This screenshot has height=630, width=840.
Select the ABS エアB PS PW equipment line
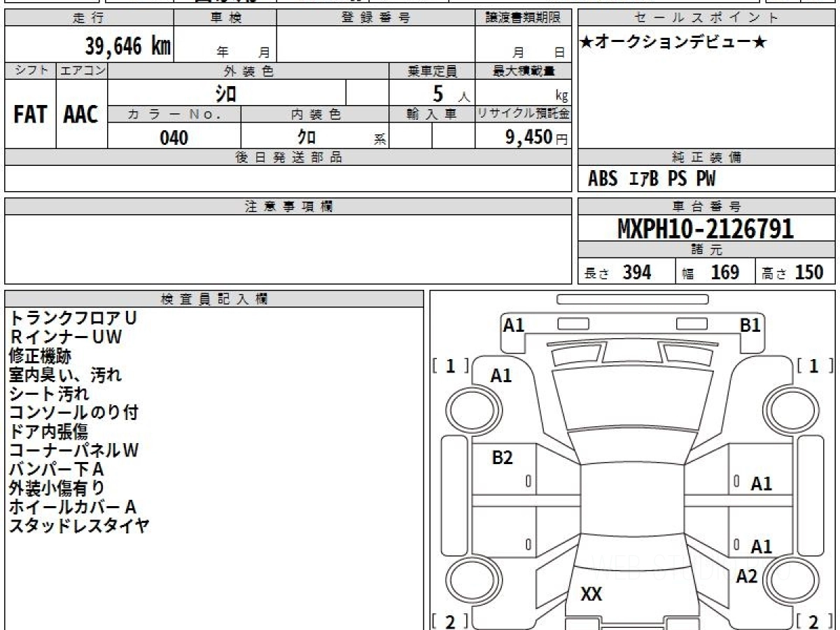click(x=652, y=179)
